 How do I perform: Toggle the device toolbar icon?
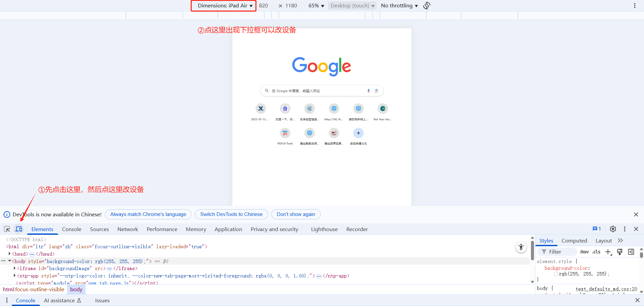[19, 229]
